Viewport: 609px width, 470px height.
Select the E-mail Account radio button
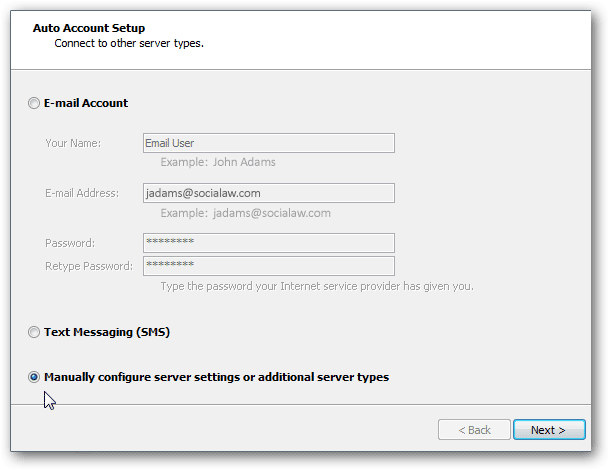[x=34, y=103]
